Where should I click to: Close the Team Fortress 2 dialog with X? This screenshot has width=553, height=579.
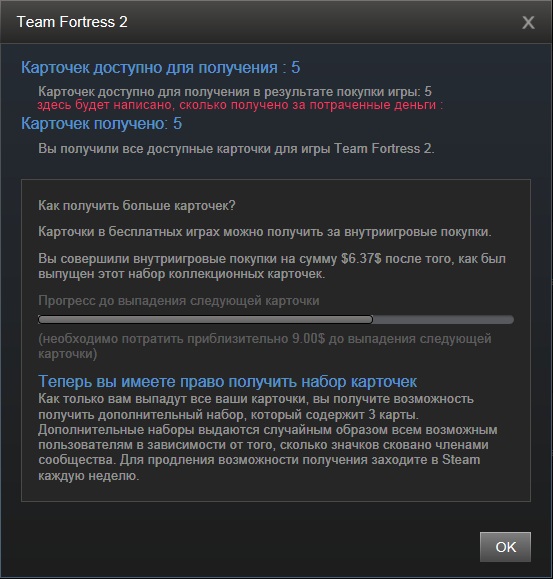click(528, 23)
